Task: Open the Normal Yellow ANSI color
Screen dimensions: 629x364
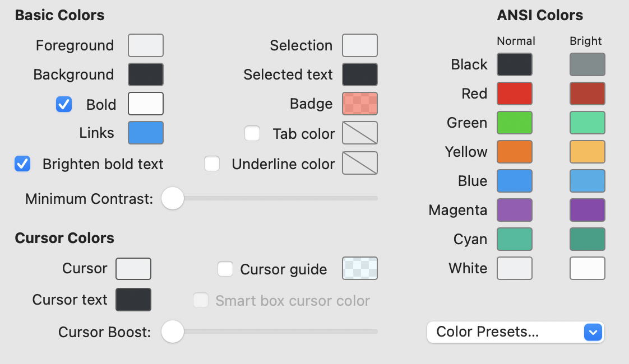Action: (x=515, y=152)
